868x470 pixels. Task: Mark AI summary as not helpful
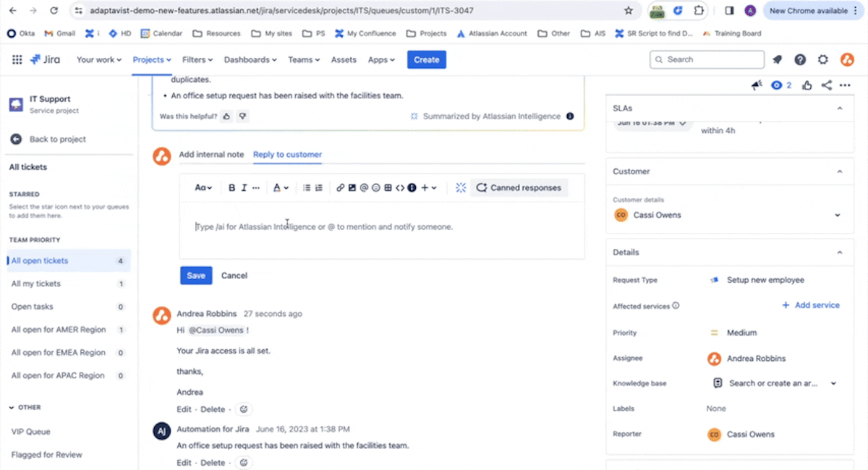pyautogui.click(x=243, y=116)
